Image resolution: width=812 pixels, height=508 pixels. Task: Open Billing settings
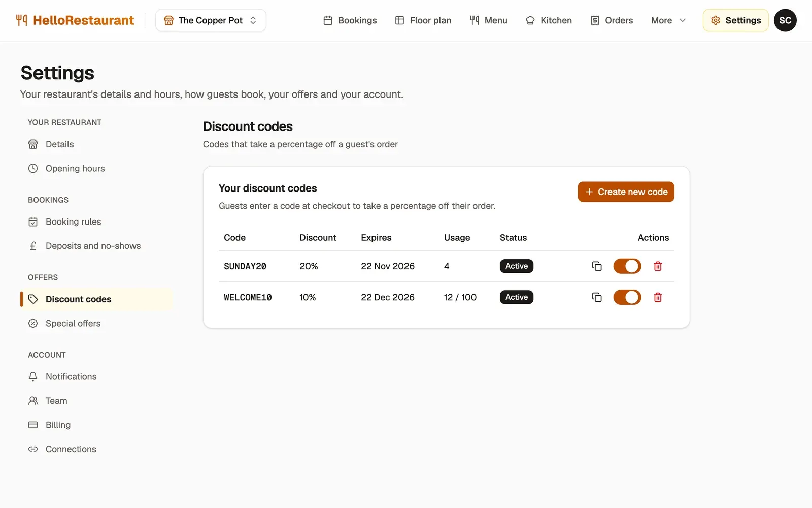(x=96, y=425)
